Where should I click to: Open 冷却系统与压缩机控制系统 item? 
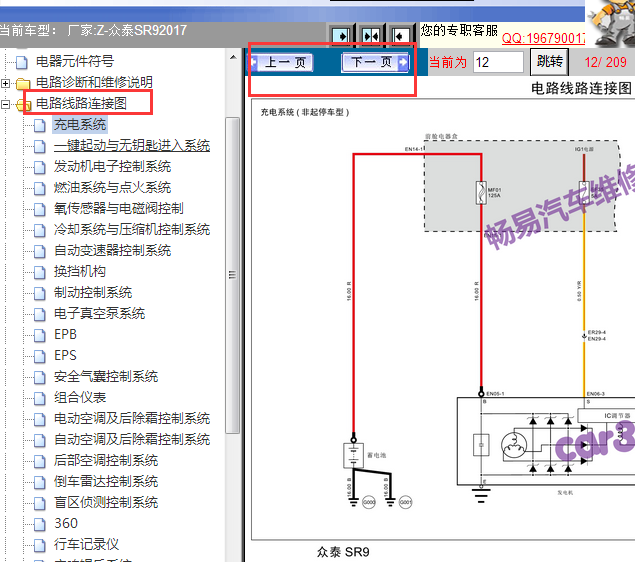pos(132,230)
